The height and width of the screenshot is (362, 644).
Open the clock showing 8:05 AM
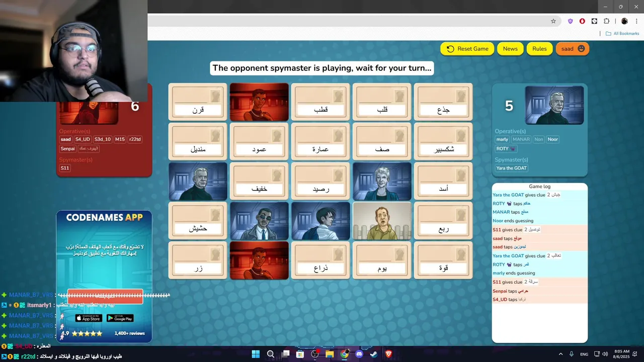click(622, 354)
